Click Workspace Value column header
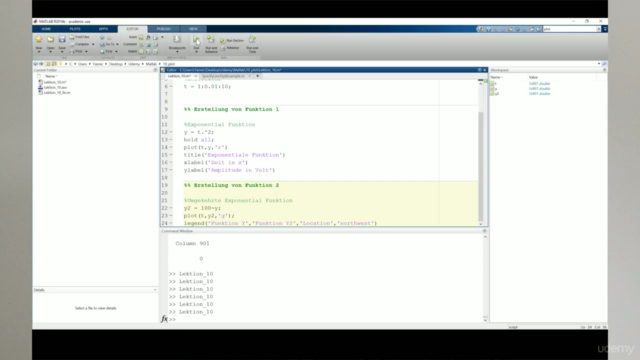This screenshot has width=640, height=360. pyautogui.click(x=533, y=77)
